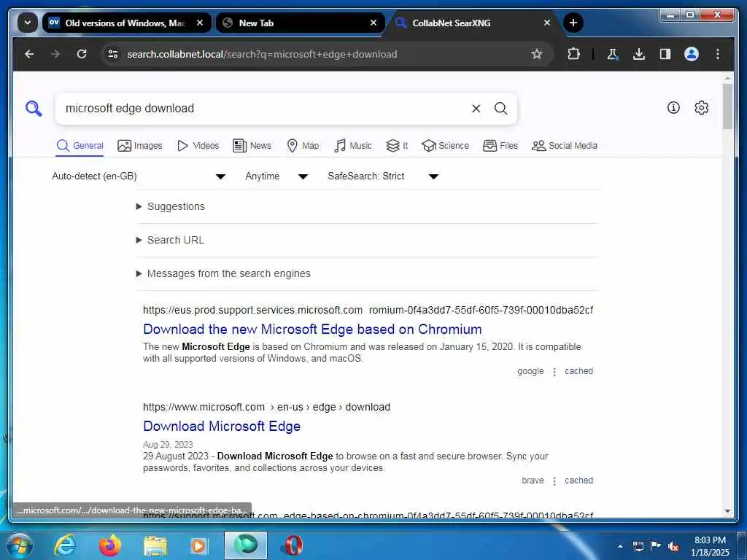The width and height of the screenshot is (747, 560).
Task: Select the Videos search category
Action: tap(198, 146)
